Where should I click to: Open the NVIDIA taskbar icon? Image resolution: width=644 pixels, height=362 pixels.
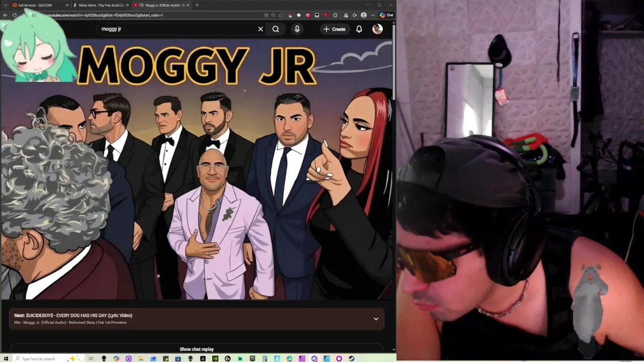pyautogui.click(x=215, y=358)
